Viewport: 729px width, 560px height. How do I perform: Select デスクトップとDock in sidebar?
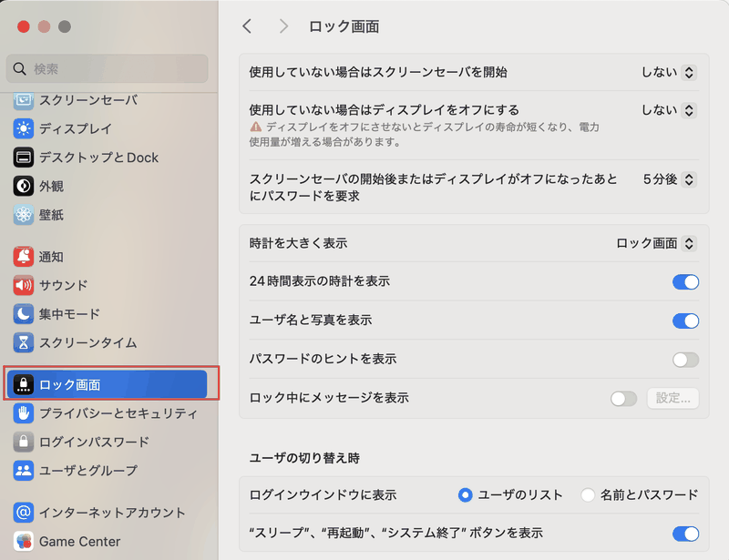(107, 158)
